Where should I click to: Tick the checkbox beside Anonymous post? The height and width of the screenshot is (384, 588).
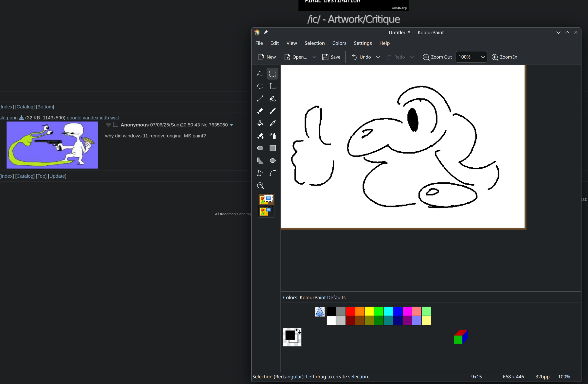click(116, 124)
